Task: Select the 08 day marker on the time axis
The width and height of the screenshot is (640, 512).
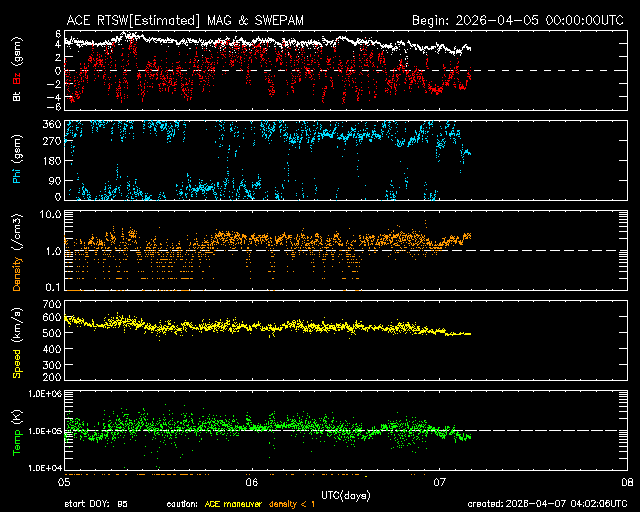Action: tap(627, 481)
